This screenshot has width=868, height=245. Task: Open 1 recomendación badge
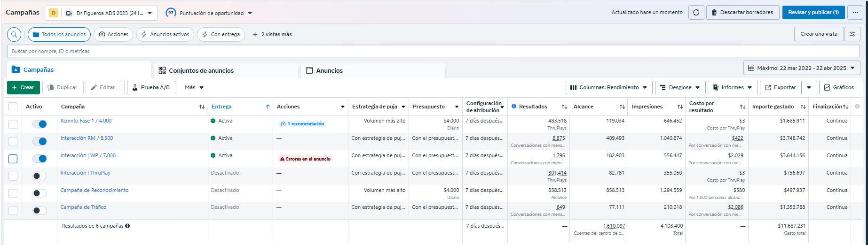[302, 124]
